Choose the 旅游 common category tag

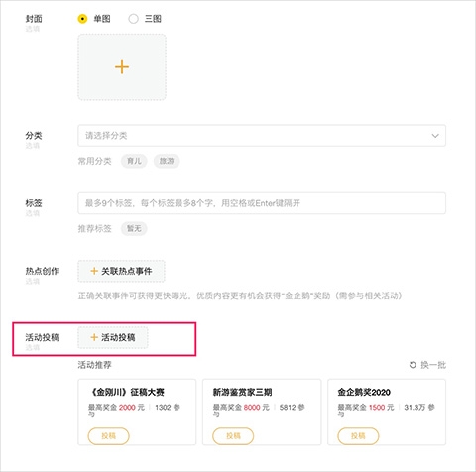(167, 161)
